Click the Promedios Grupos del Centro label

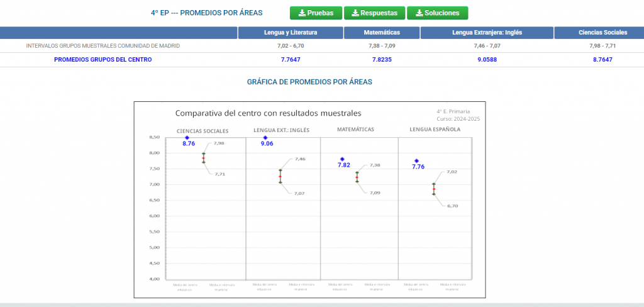pos(103,60)
